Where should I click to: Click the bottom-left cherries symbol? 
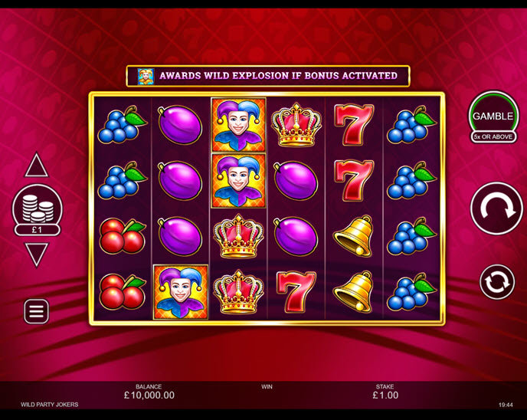coord(123,292)
